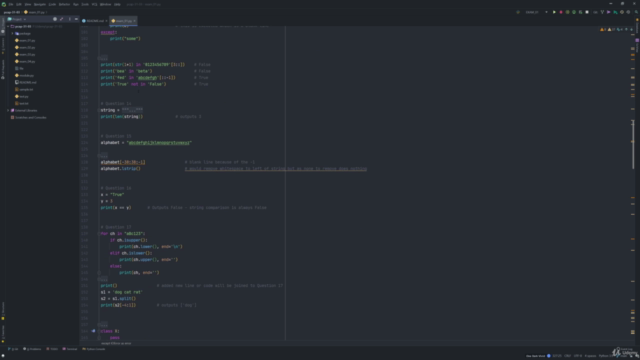The height and width of the screenshot is (360, 640).
Task: Open the Refactor menu
Action: coord(64,4)
